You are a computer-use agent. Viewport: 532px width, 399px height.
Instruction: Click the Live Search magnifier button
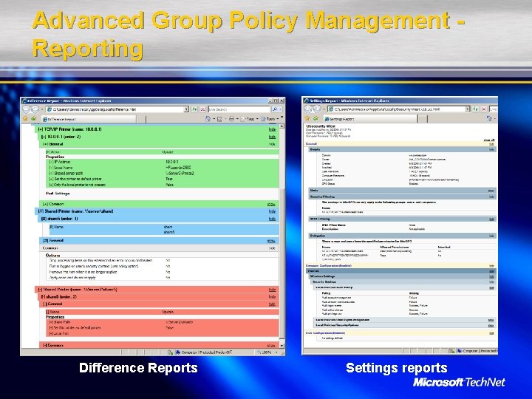(x=275, y=109)
